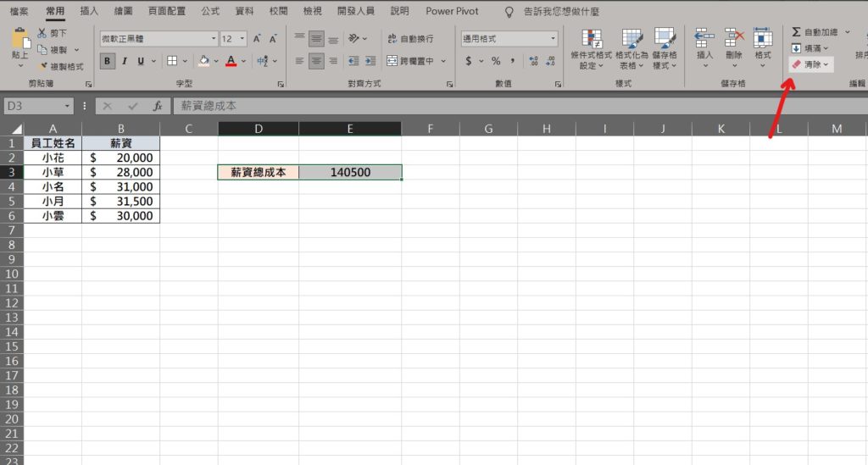
Task: Click the red font color swatch
Action: click(231, 61)
